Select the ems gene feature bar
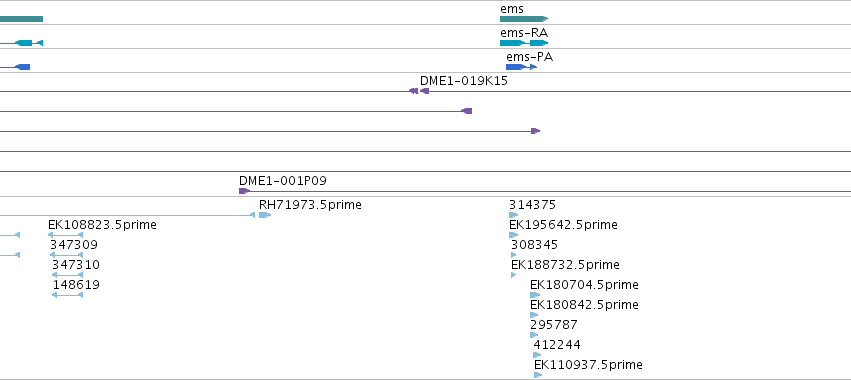This screenshot has height=380, width=851. 524,19
